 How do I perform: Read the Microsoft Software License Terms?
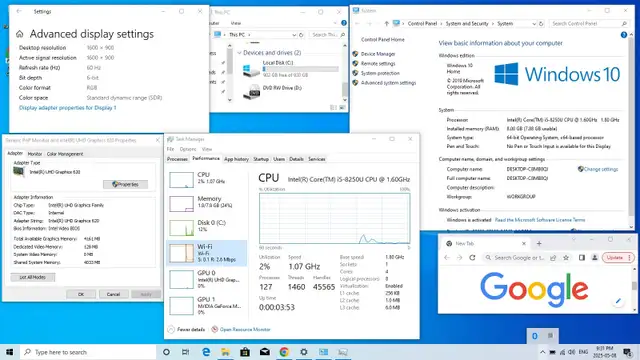point(540,220)
